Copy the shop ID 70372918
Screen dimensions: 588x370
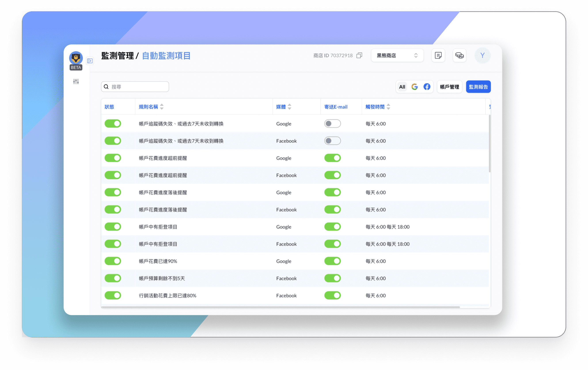pyautogui.click(x=359, y=55)
